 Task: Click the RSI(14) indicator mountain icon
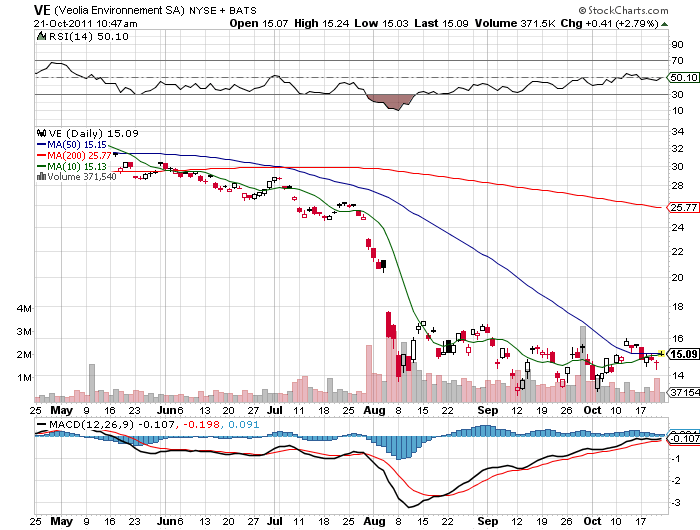[x=42, y=36]
